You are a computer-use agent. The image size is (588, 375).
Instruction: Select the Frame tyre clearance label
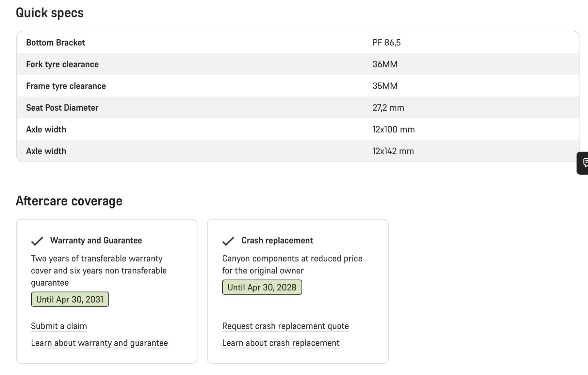[66, 86]
